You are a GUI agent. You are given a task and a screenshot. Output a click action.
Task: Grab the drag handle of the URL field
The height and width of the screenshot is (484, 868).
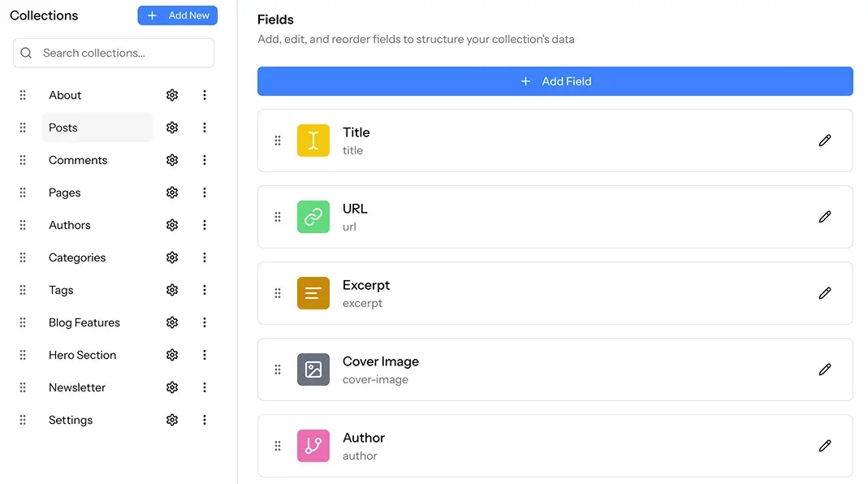278,217
